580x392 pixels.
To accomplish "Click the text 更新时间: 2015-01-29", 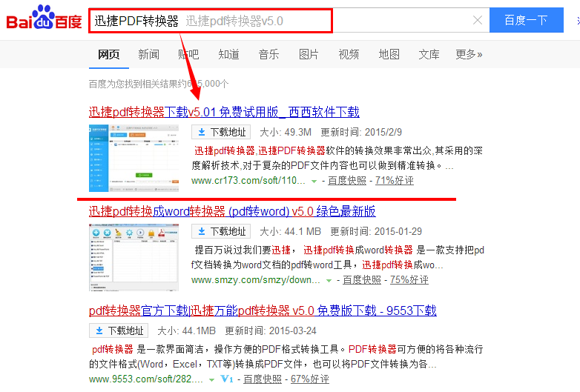I will (x=376, y=232).
